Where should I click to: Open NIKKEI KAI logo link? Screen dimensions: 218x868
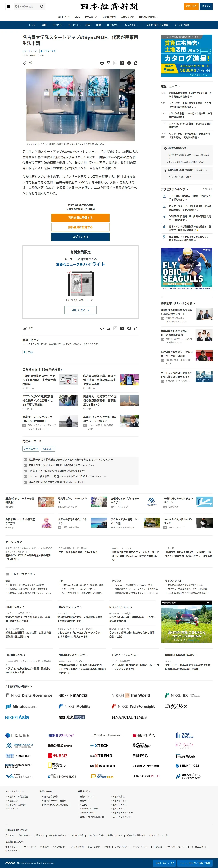pos(187,766)
